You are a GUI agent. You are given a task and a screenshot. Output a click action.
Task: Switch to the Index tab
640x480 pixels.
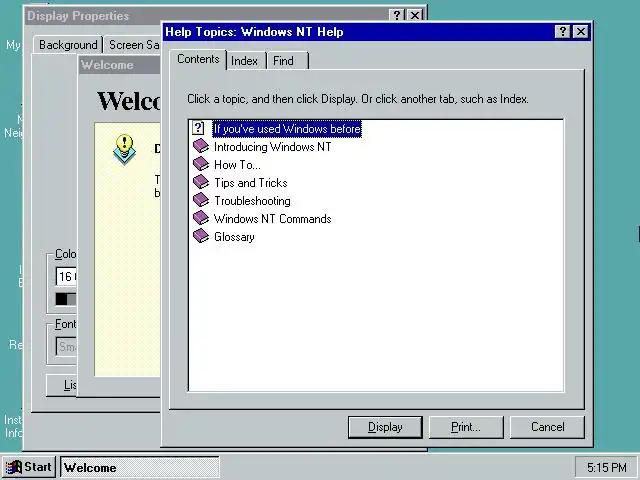[244, 61]
